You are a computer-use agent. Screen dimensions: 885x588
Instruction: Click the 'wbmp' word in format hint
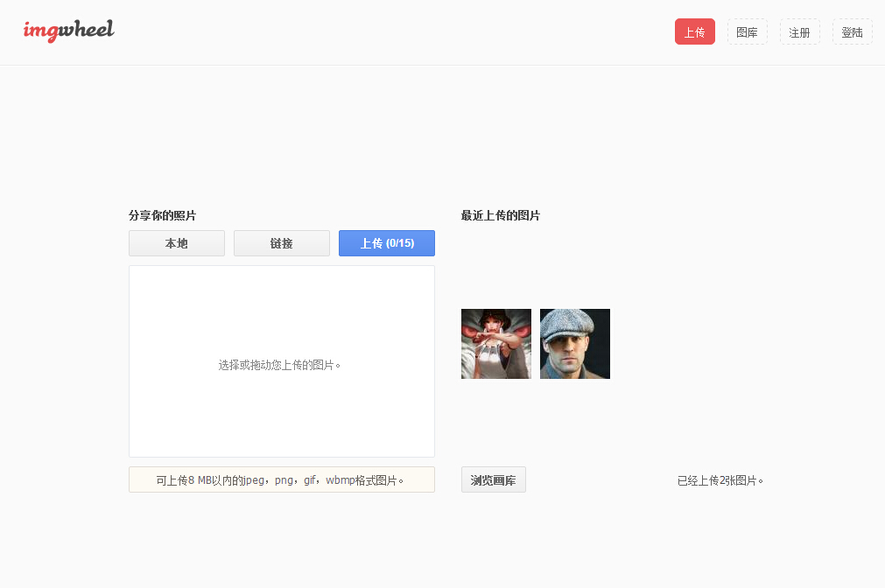click(x=340, y=480)
